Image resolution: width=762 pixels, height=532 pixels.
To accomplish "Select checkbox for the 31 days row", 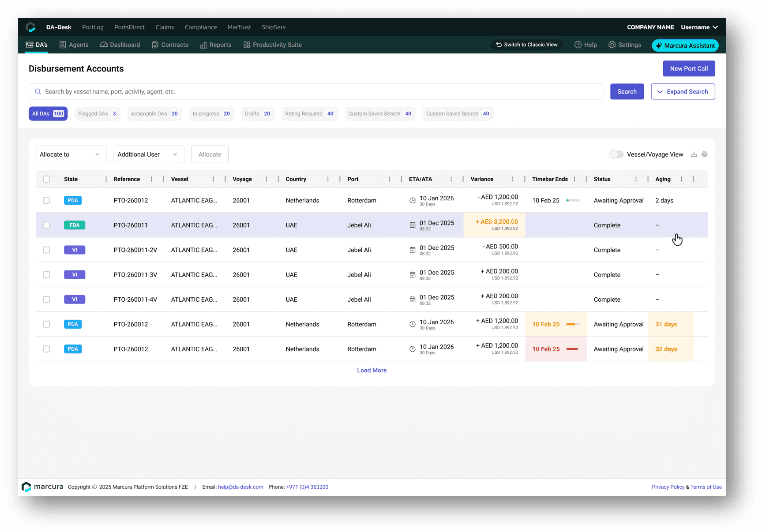I will (46, 324).
